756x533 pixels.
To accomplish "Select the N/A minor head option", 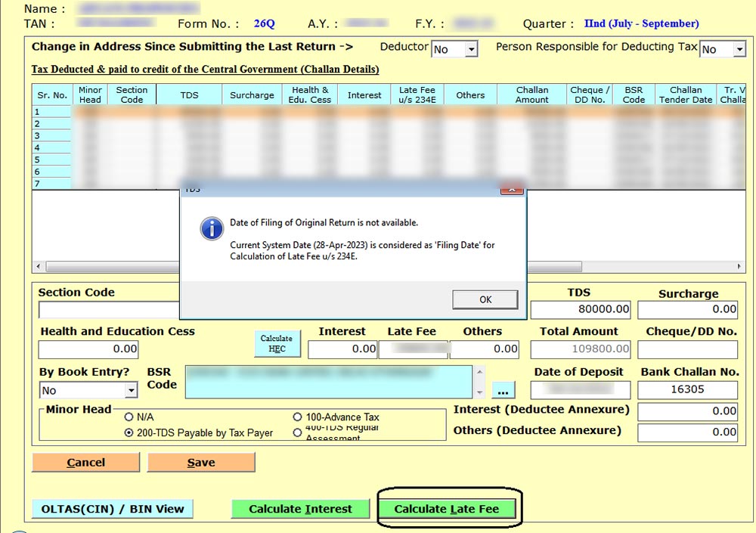I will point(129,417).
